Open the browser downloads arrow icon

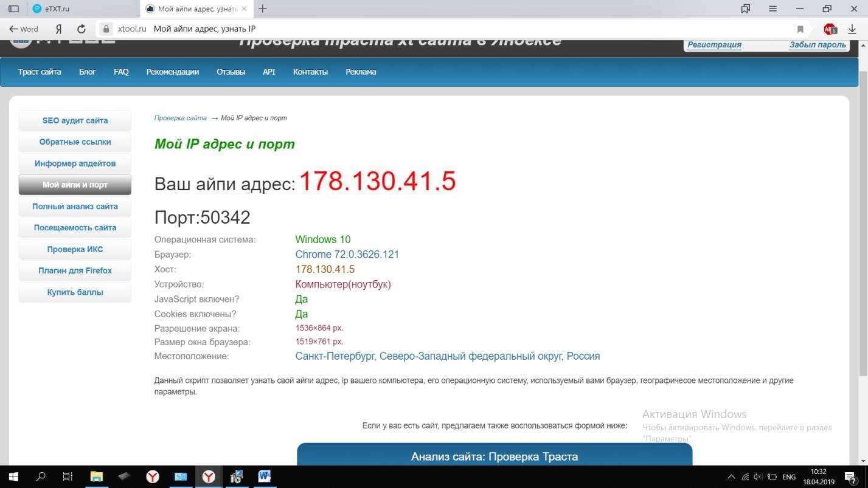coord(852,29)
